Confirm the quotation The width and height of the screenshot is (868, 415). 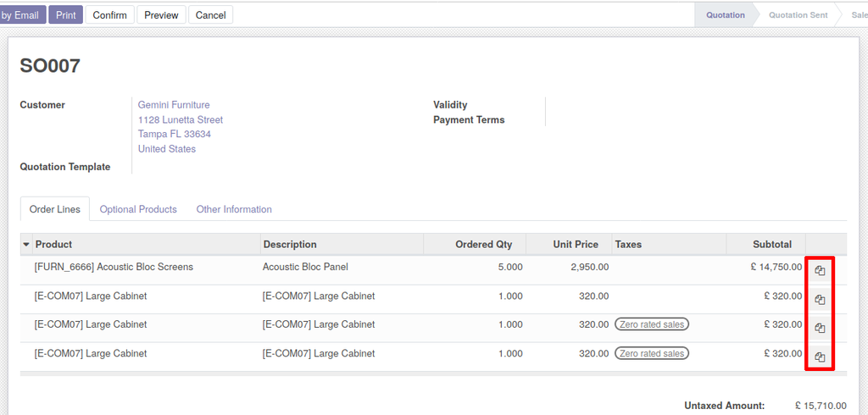[x=109, y=15]
